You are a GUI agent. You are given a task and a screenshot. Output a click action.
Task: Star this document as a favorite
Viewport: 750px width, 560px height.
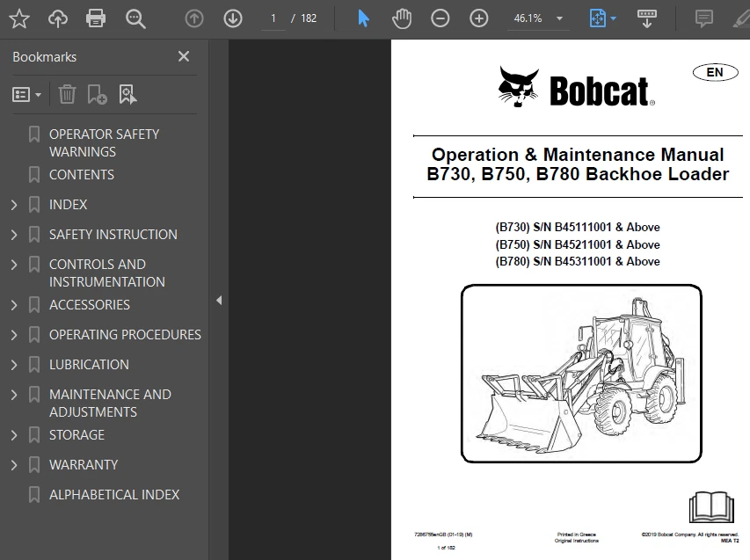click(19, 18)
